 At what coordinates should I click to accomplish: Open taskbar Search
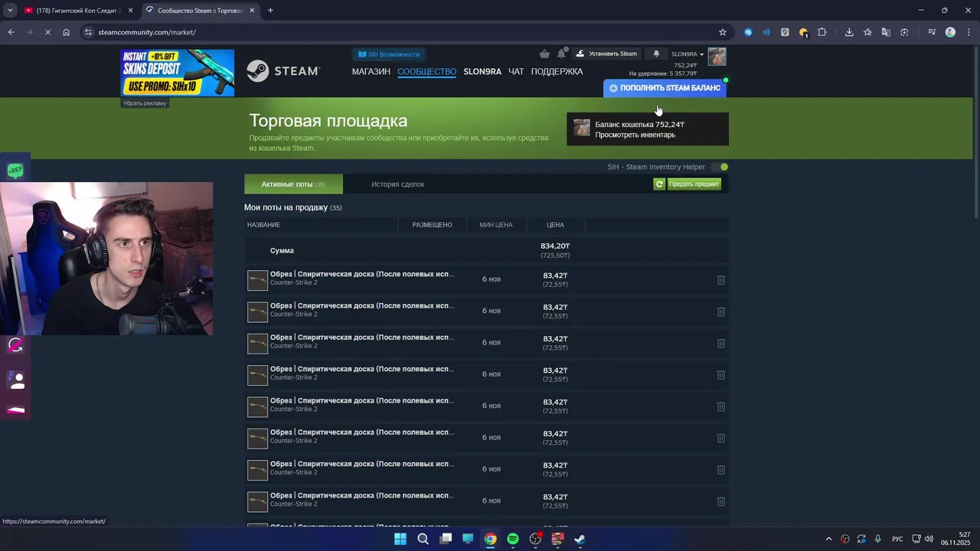423,539
